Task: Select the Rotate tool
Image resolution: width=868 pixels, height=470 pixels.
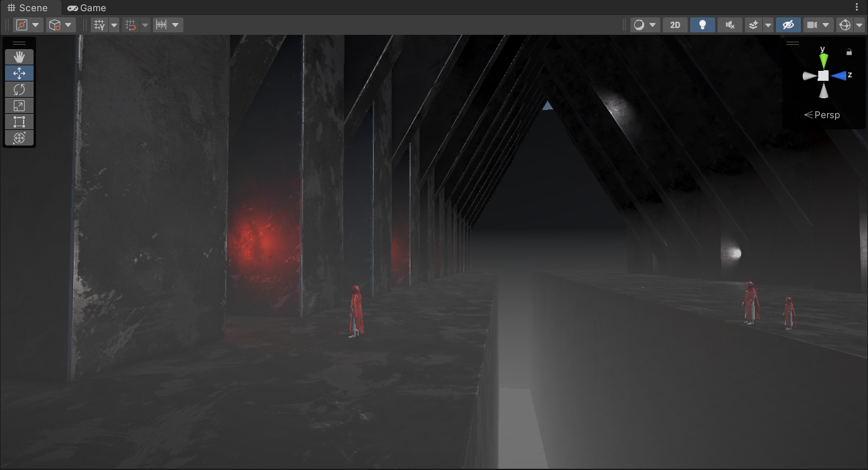Action: pyautogui.click(x=19, y=90)
